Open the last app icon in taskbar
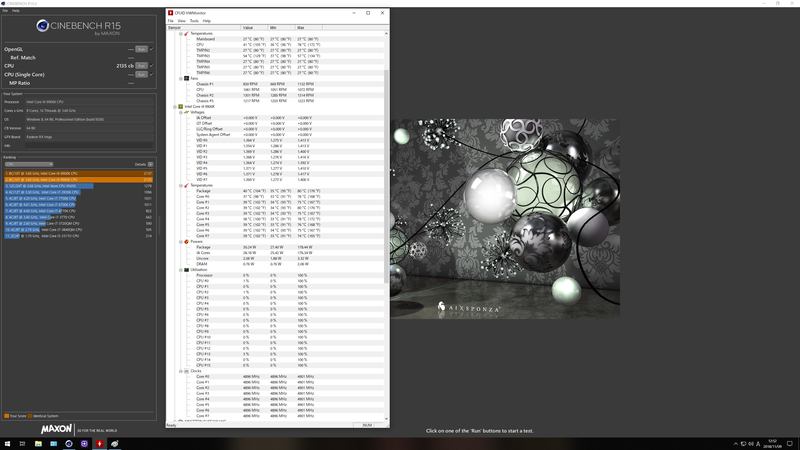 coord(115,444)
